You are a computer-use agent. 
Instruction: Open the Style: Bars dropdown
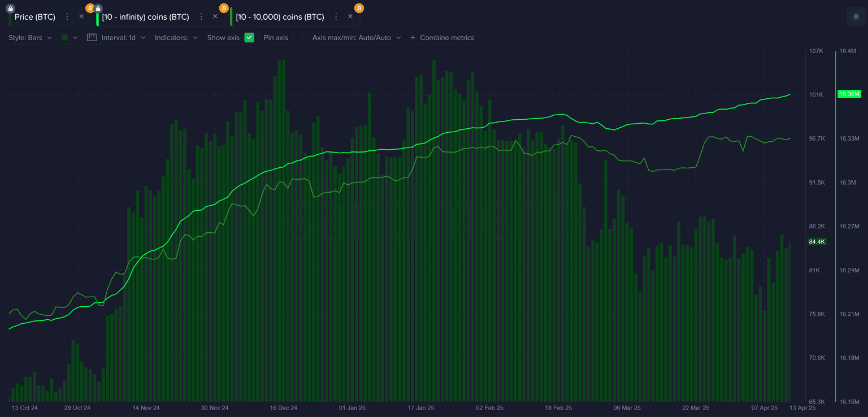click(30, 38)
